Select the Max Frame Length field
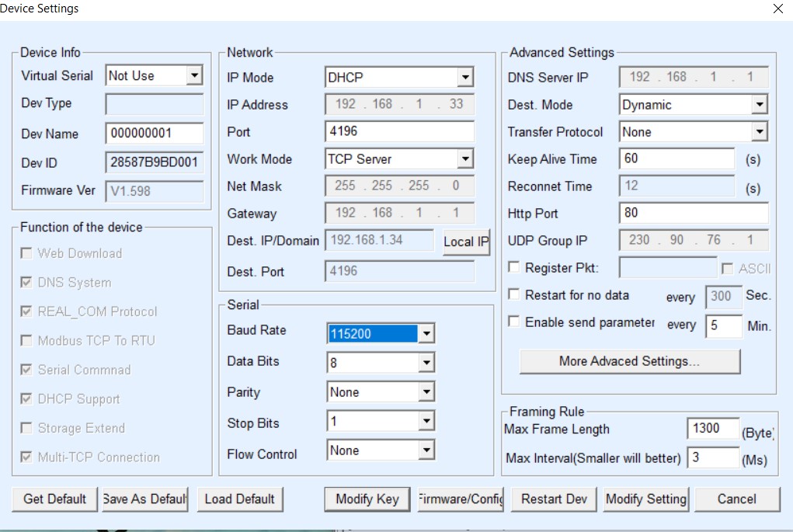This screenshot has width=793, height=532. coord(712,429)
